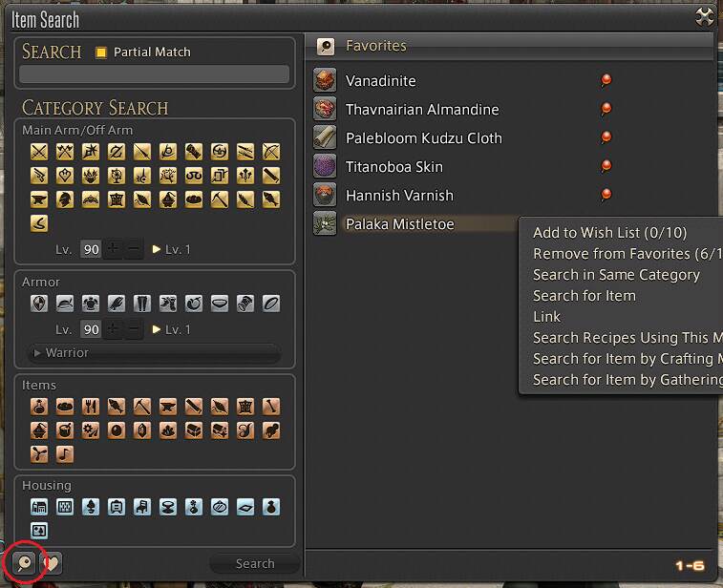Screen dimensions: 723x588
Task: Open the bone icon in Items
Action: (x=271, y=407)
